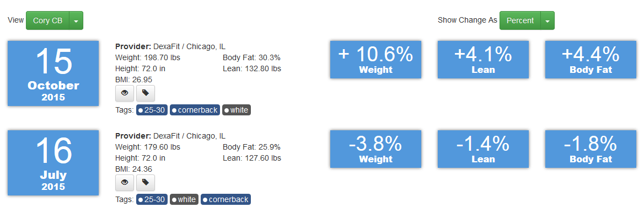The width and height of the screenshot is (644, 212).
Task: Click the -1.8% Body Fat change tile
Action: [591, 149]
